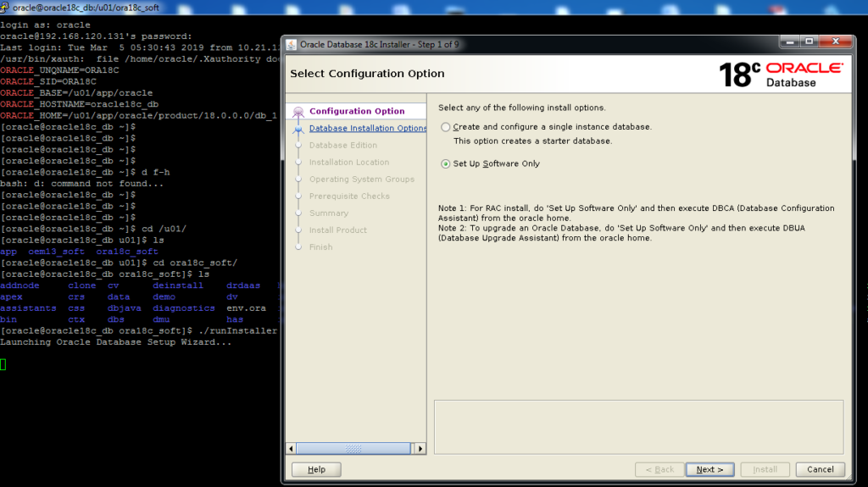This screenshot has width=868, height=487.
Task: Click 'ORACLE_BASE=/u01/app/oracle' terminal line
Action: click(x=76, y=93)
